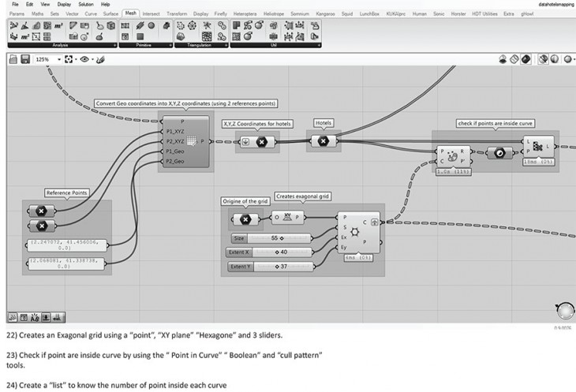Toggle the named views eye icon

83,59
